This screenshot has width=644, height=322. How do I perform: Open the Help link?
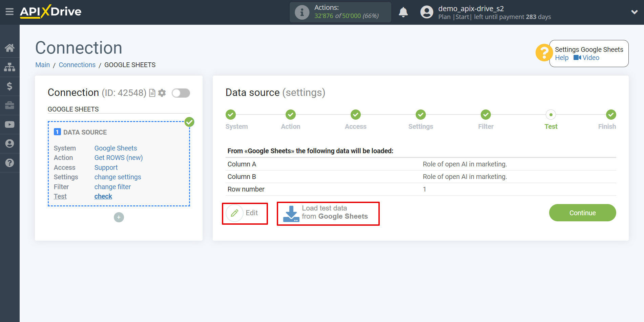562,58
